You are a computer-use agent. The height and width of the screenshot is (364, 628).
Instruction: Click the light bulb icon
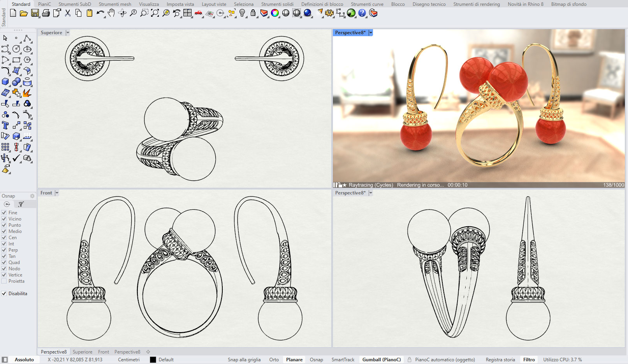242,13
